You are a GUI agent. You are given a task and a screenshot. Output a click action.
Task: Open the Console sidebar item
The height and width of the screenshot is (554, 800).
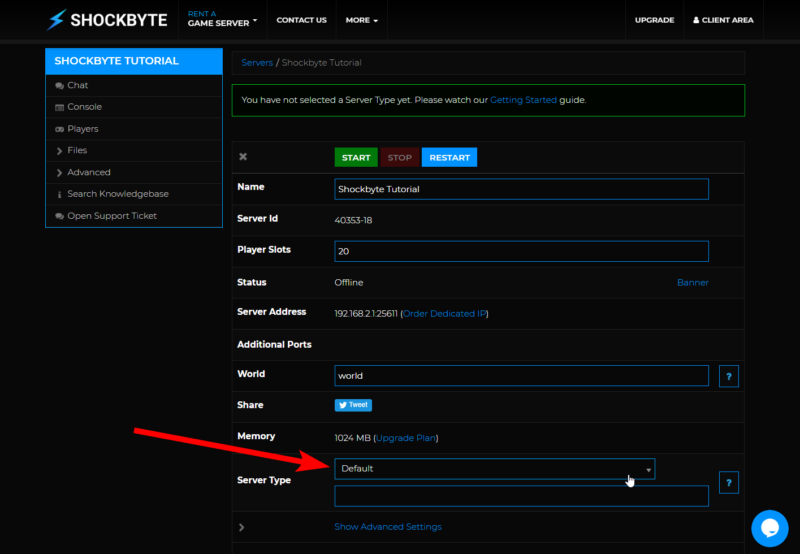[x=134, y=107]
